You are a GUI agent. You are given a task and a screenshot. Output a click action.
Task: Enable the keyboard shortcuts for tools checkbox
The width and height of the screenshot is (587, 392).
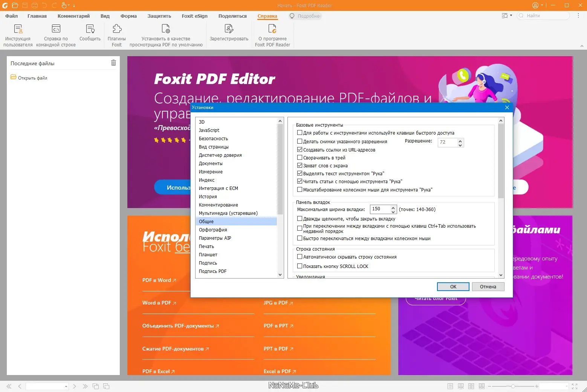tap(300, 133)
